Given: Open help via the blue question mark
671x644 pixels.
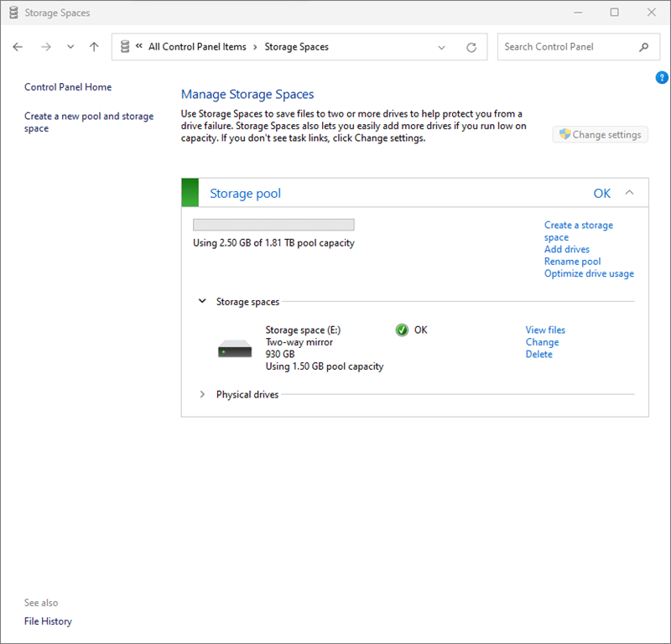Looking at the screenshot, I should tap(662, 77).
